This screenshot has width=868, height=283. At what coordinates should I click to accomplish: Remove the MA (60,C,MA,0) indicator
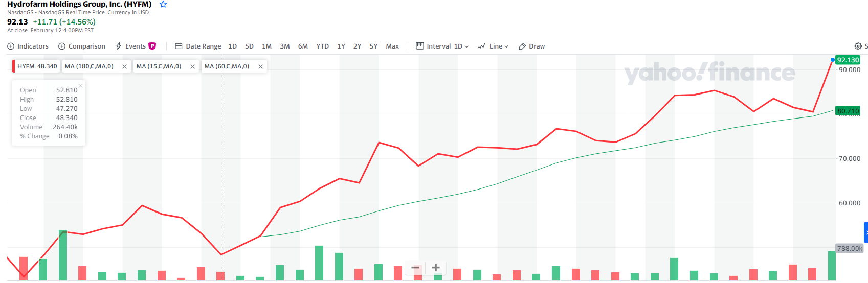click(x=260, y=66)
